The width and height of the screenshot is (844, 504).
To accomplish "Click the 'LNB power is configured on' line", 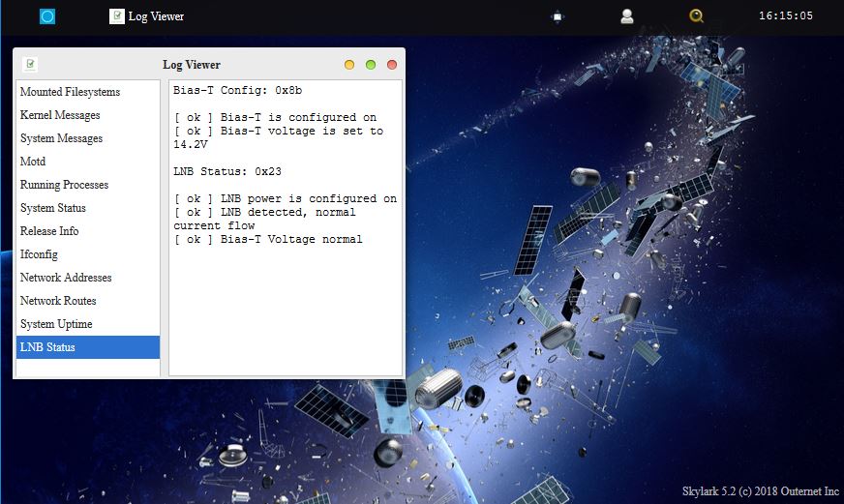I will click(286, 198).
